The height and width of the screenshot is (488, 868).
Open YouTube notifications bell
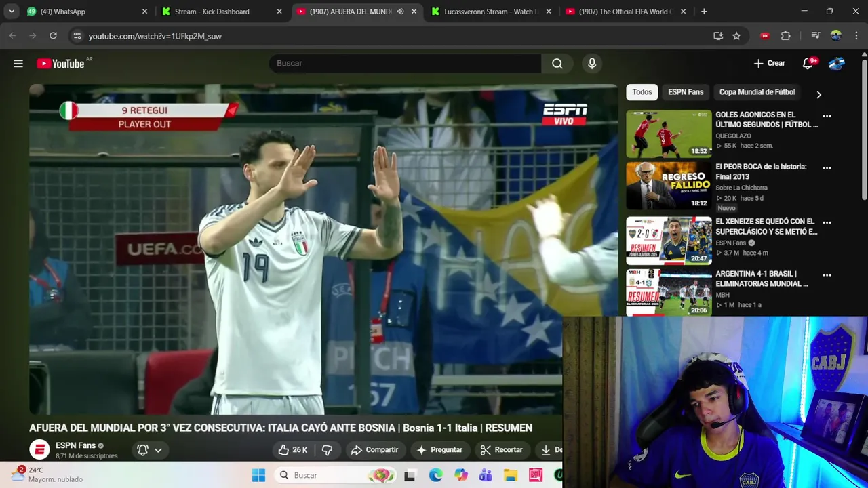point(808,64)
